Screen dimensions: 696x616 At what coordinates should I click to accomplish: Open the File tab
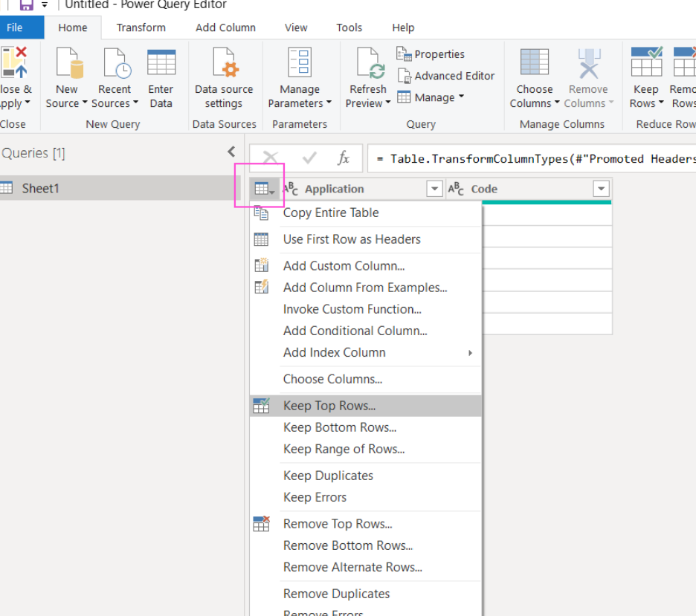point(22,27)
